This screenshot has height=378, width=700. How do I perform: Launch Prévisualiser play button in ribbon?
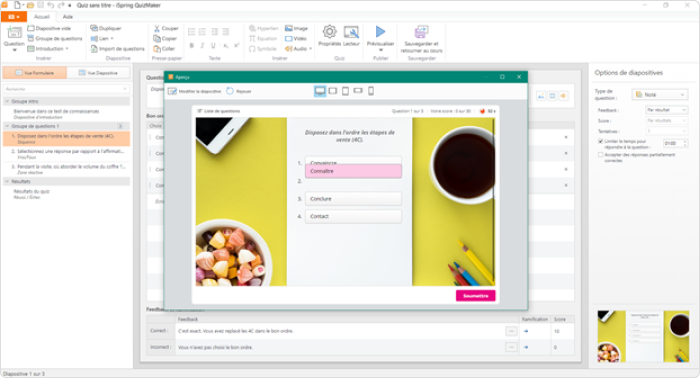380,32
